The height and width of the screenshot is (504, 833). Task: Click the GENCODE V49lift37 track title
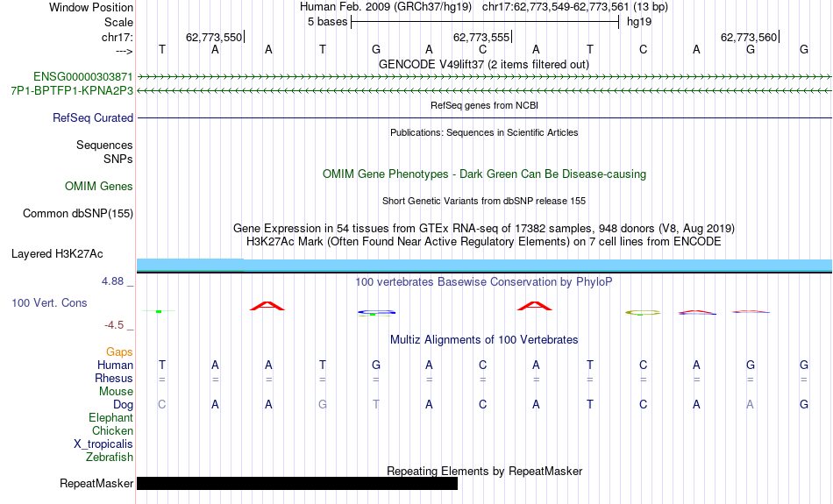click(x=484, y=64)
